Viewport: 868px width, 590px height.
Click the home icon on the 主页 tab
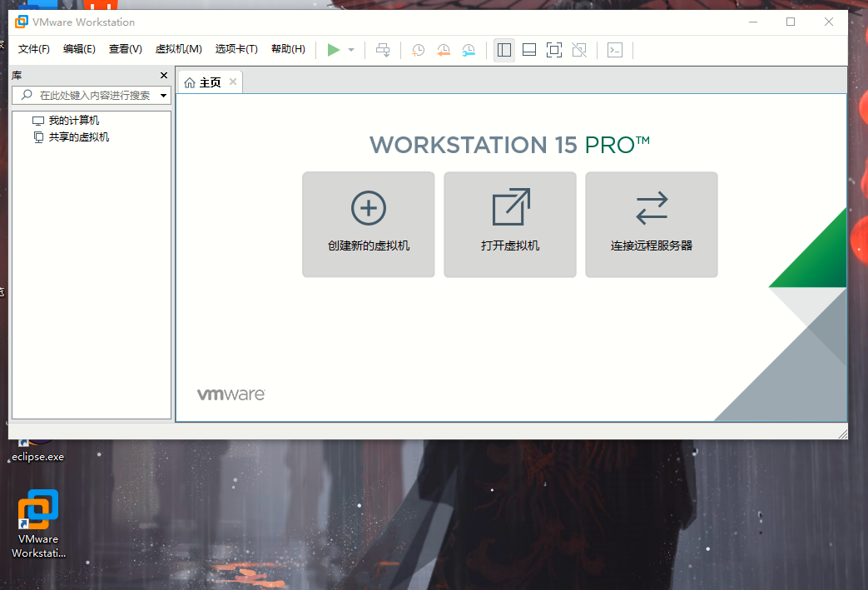pos(190,82)
